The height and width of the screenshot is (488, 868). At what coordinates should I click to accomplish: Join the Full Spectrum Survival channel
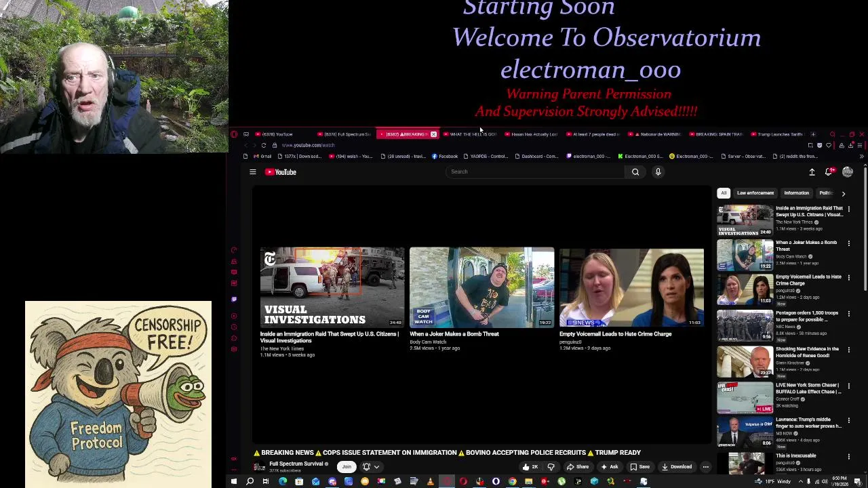pyautogui.click(x=347, y=466)
